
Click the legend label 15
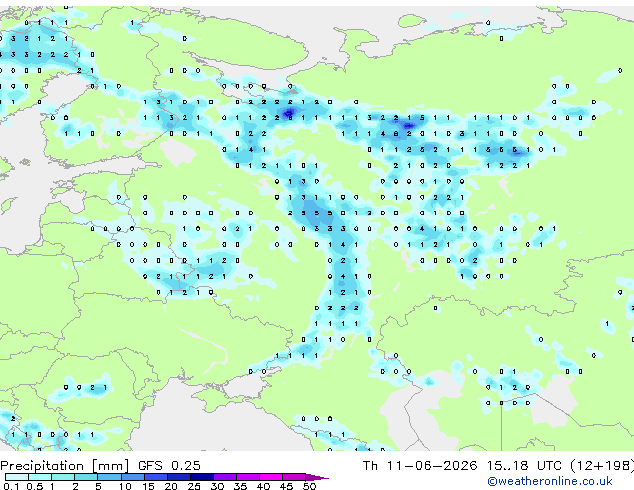(148, 486)
